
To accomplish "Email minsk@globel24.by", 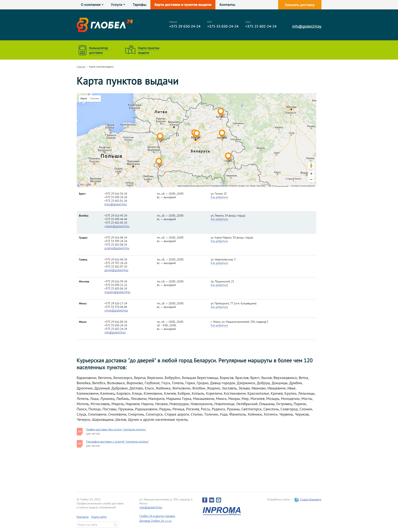I will tap(116, 311).
